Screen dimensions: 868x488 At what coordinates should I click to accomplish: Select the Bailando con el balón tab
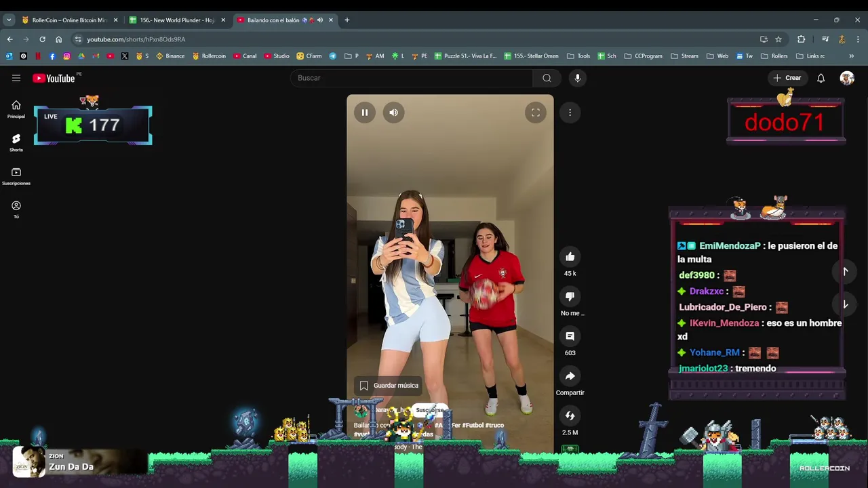coord(285,20)
